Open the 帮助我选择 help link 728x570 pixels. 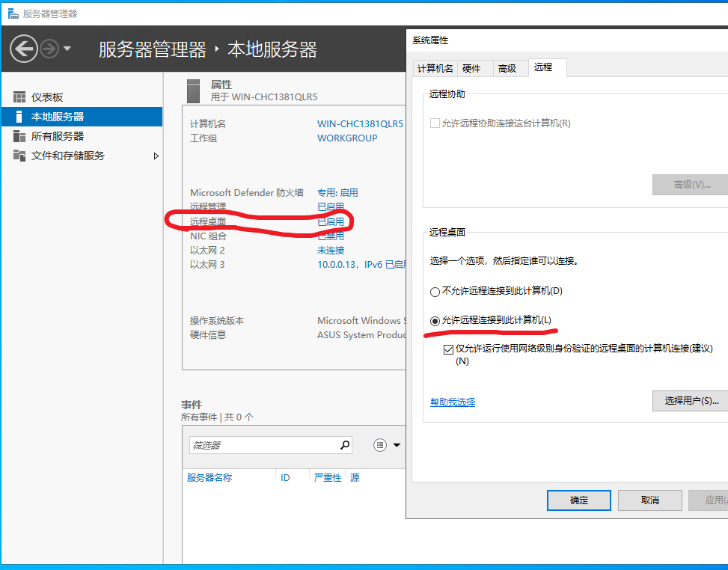[x=453, y=402]
